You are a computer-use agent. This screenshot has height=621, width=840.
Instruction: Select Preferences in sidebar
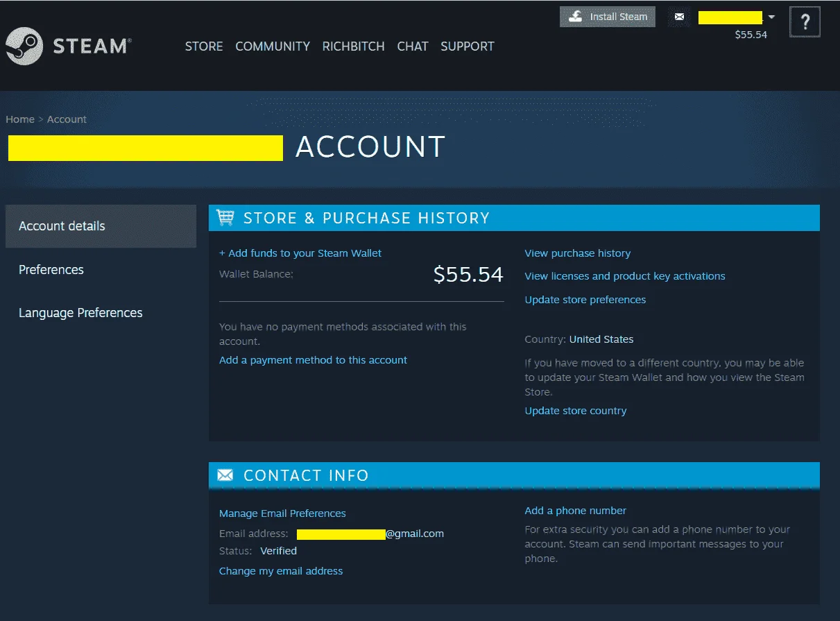pyautogui.click(x=51, y=270)
